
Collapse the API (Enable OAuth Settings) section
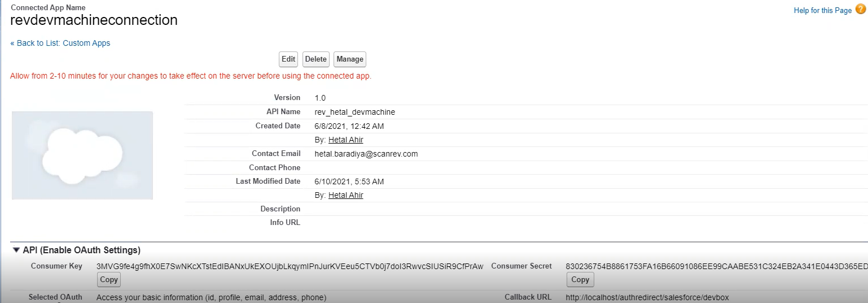coord(17,250)
